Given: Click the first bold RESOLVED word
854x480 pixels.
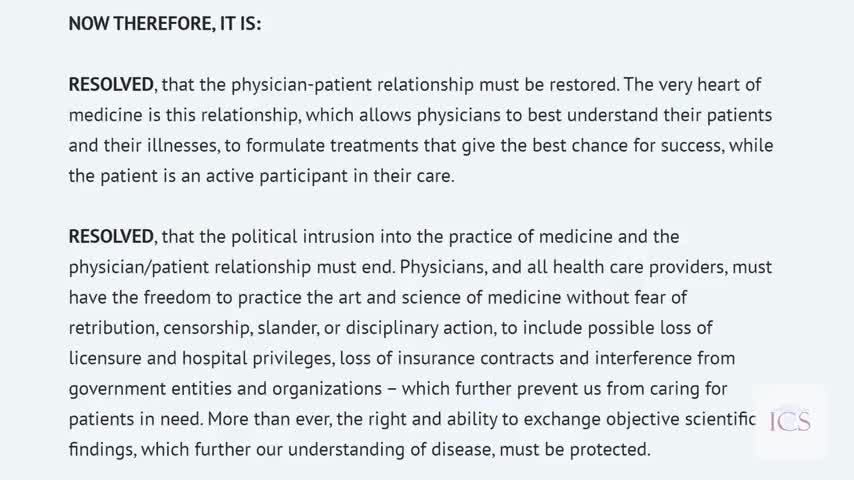Looking at the screenshot, I should pyautogui.click(x=111, y=85).
